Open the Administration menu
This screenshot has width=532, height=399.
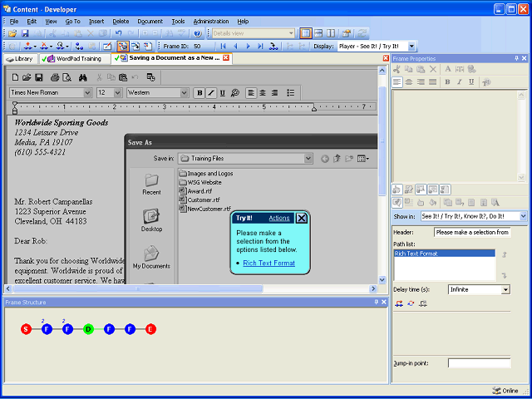[211, 22]
